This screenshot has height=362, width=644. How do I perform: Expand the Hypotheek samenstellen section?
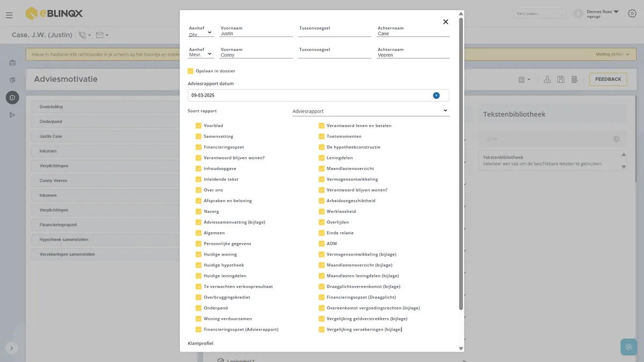point(106,239)
